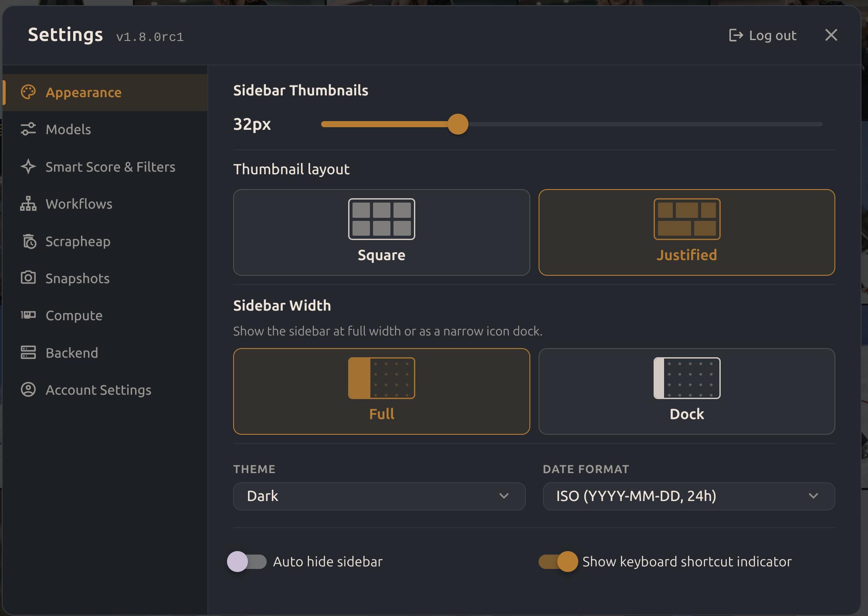Click the Account Settings user icon
This screenshot has width=868, height=616.
point(28,389)
